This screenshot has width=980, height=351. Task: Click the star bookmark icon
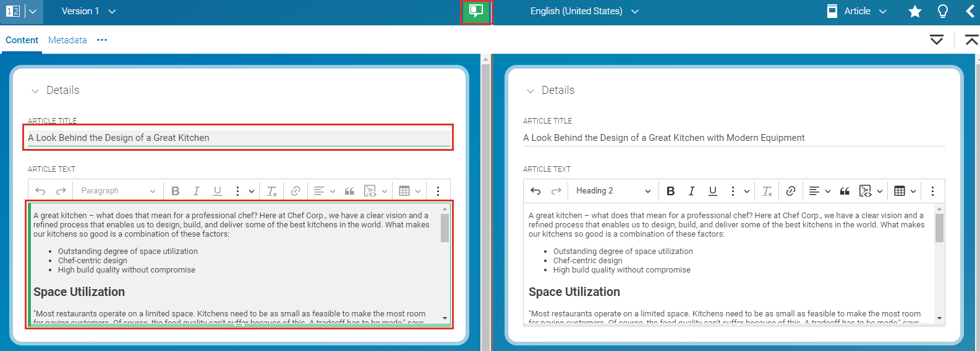coord(914,11)
